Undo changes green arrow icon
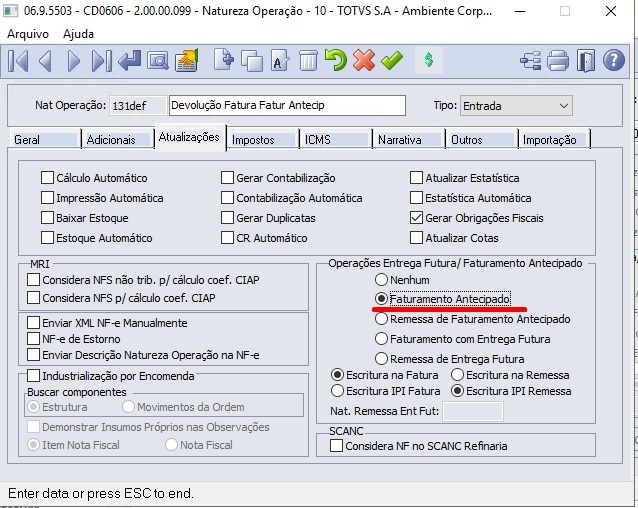This screenshot has height=508, width=638. [x=336, y=60]
